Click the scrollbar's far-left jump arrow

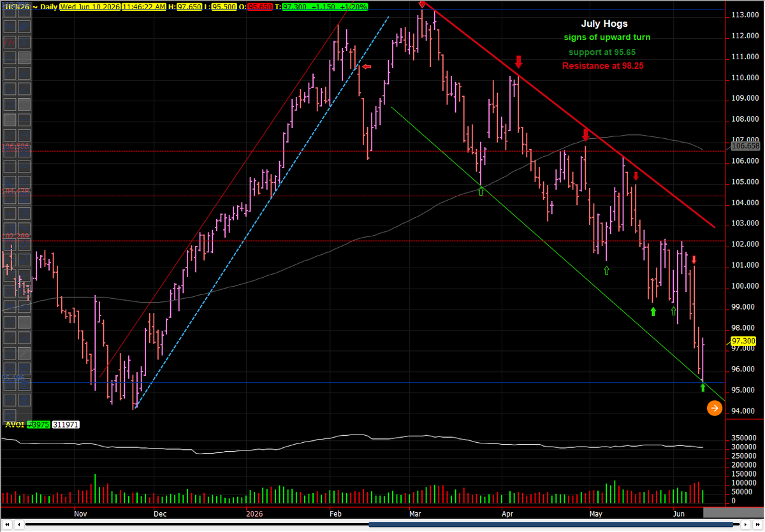click(8, 524)
